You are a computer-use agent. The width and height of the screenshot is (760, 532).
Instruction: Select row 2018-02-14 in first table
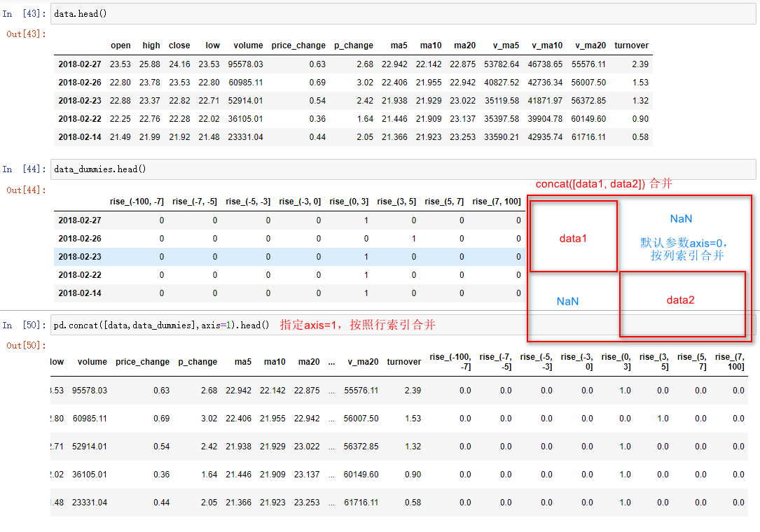(353, 137)
